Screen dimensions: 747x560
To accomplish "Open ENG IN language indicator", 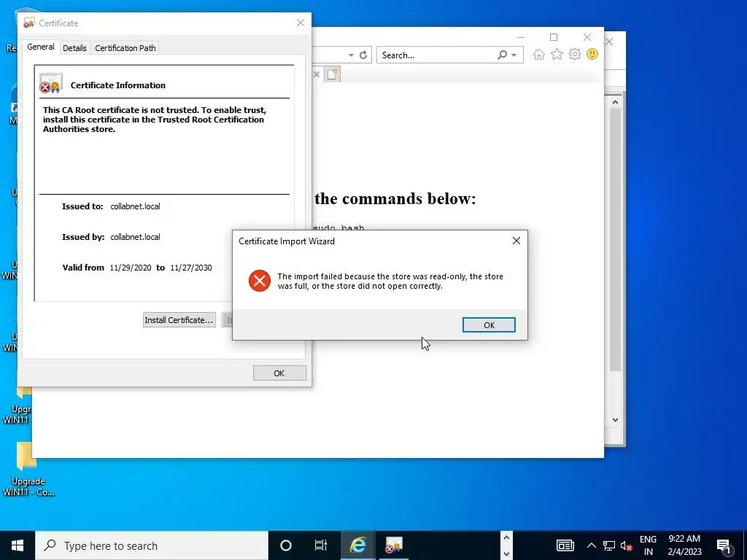I will [648, 545].
